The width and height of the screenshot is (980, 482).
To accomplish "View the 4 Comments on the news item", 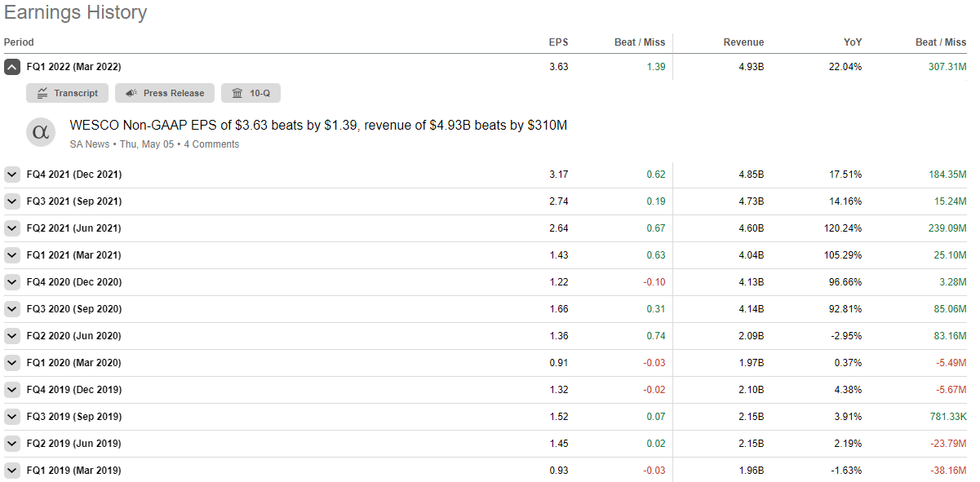I will 211,144.
